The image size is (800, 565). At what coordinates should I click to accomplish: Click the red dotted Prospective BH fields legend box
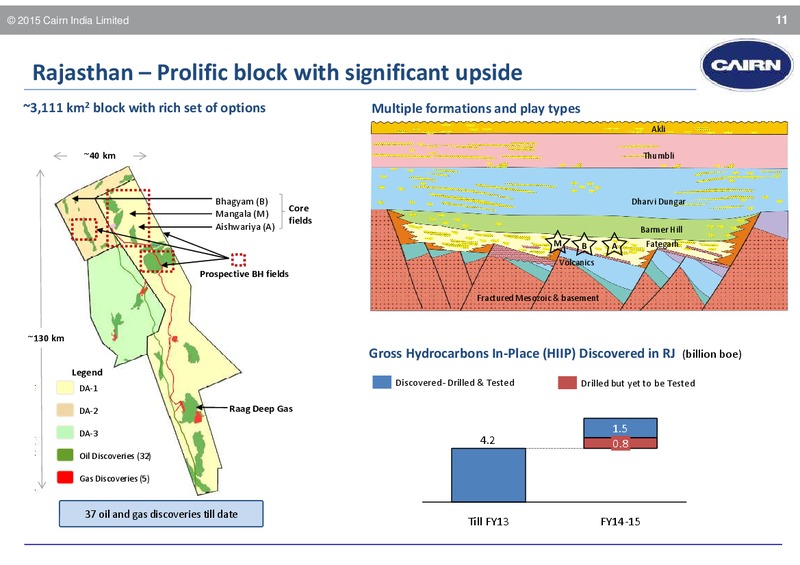(x=238, y=260)
